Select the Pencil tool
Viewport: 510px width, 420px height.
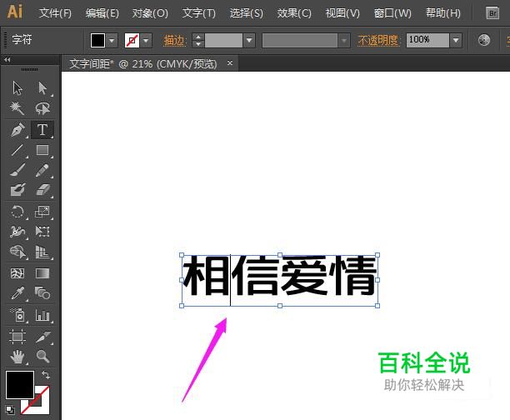tap(42, 170)
